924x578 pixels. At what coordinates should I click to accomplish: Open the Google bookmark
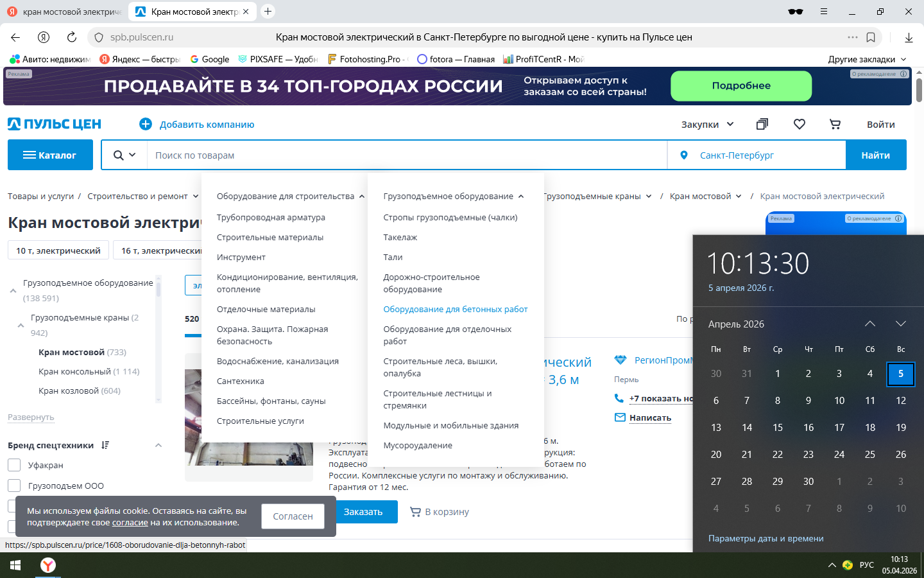click(210, 59)
